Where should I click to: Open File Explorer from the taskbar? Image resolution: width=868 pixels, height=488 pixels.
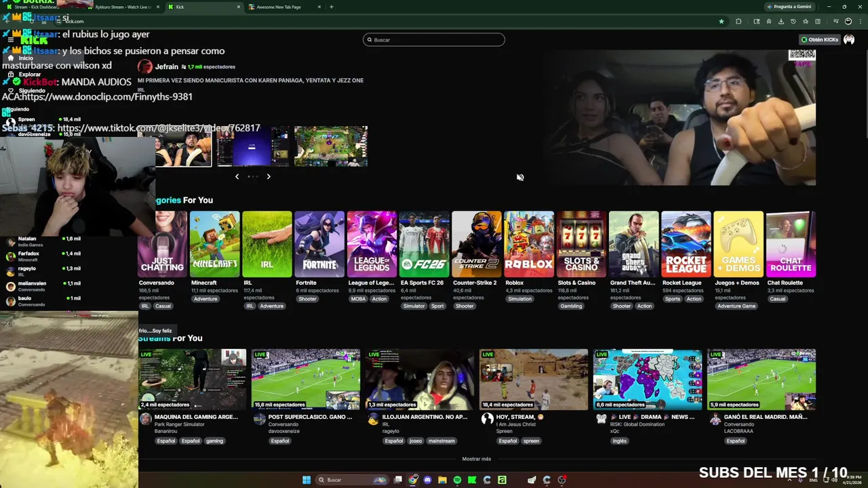[442, 480]
